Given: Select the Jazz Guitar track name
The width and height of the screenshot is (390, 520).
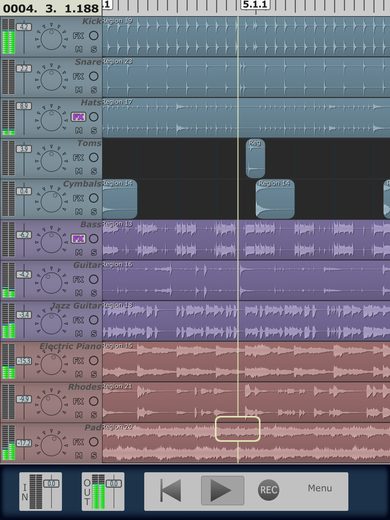Looking at the screenshot, I should [x=76, y=306].
